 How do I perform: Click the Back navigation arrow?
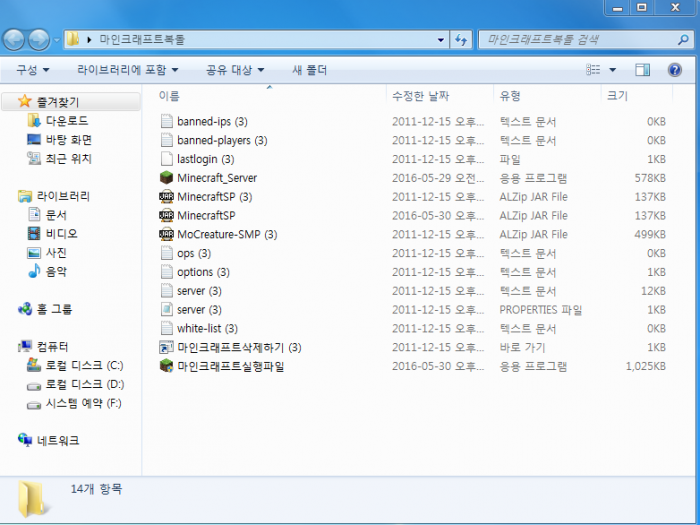click(x=14, y=39)
